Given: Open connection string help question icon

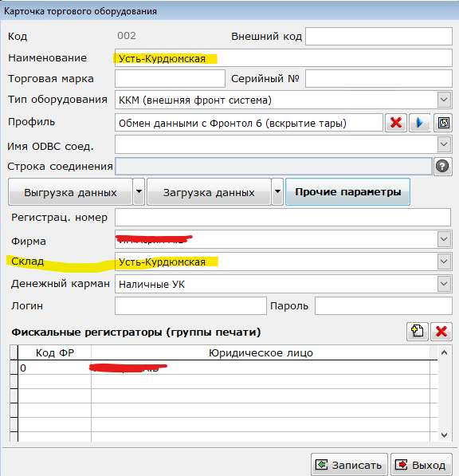Looking at the screenshot, I should click(x=442, y=167).
